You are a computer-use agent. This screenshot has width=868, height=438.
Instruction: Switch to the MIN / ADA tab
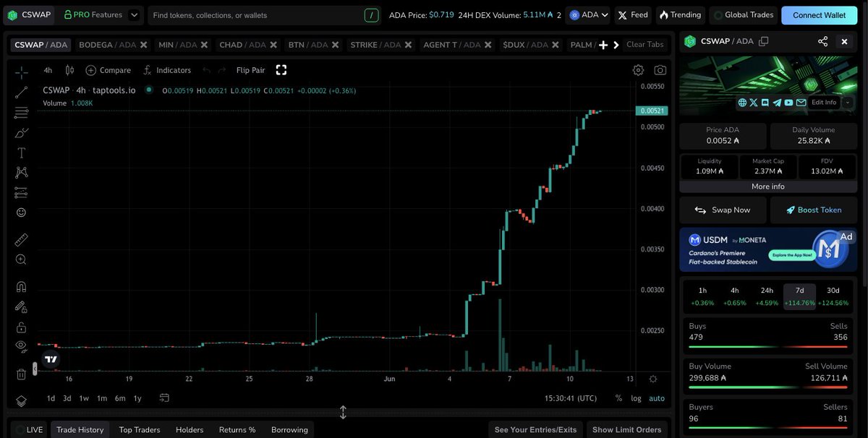177,45
